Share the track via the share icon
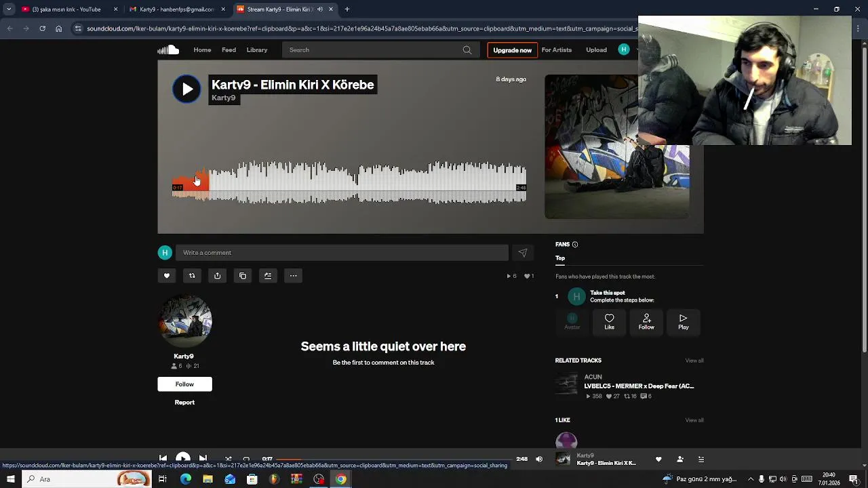Image resolution: width=868 pixels, height=488 pixels. (x=217, y=275)
